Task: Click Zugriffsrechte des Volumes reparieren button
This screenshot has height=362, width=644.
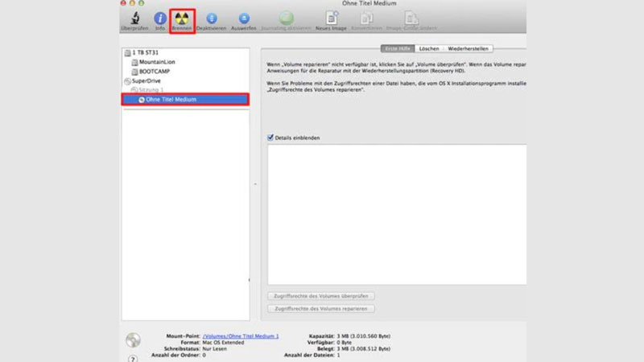Action: coord(320,309)
